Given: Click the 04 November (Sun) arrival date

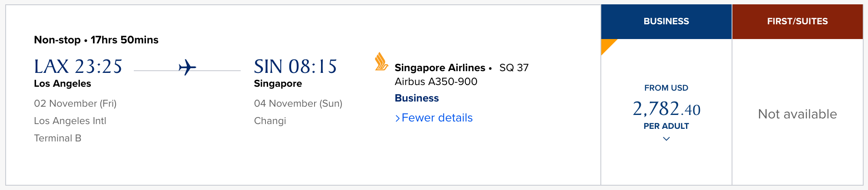Looking at the screenshot, I should pyautogui.click(x=298, y=103).
